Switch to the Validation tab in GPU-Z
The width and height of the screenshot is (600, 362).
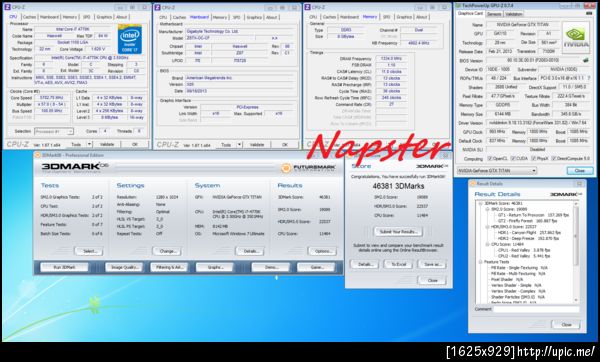pos(514,14)
